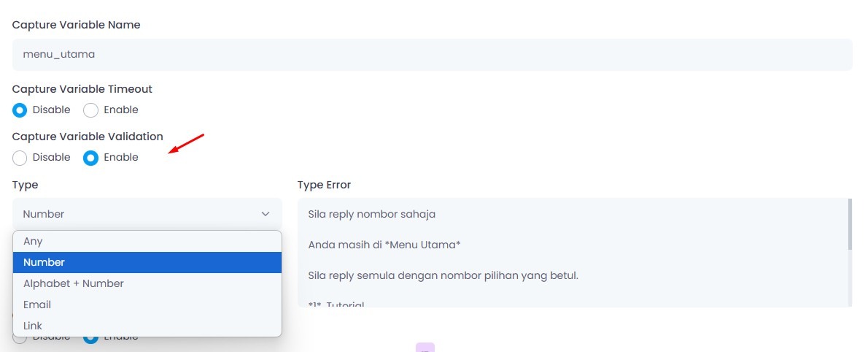Click the 'Sila reply semula' error text line
The image size is (868, 352).
pyautogui.click(x=443, y=275)
